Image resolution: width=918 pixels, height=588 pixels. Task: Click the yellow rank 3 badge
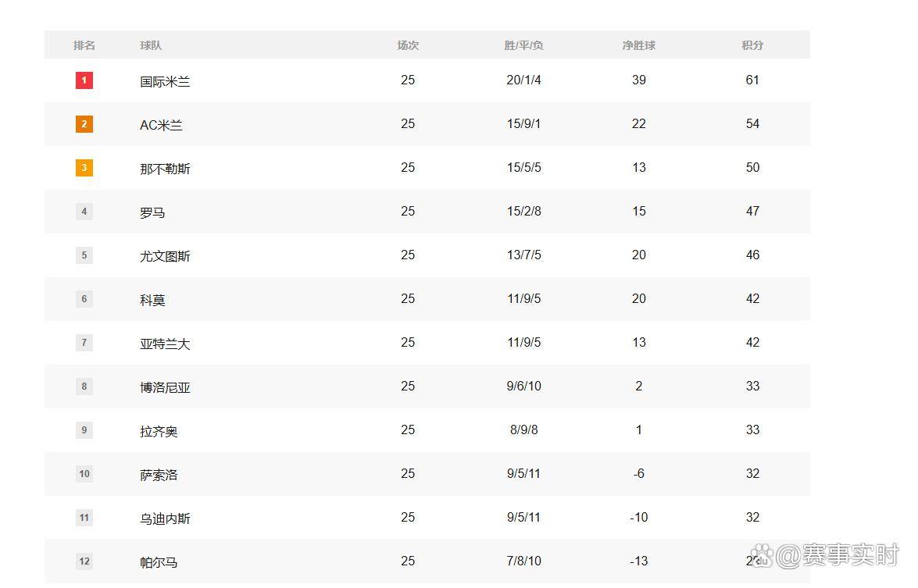pos(84,168)
